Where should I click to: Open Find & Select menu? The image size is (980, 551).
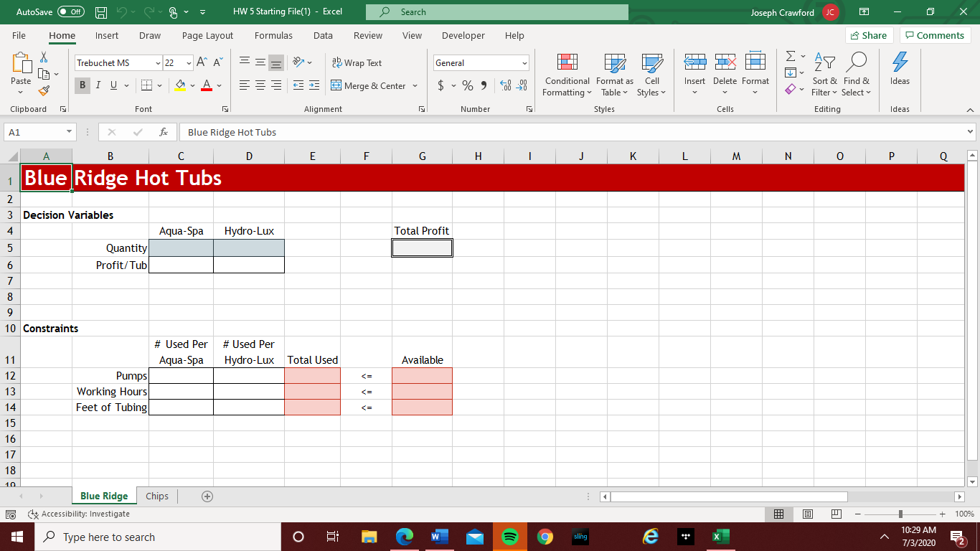[856, 75]
